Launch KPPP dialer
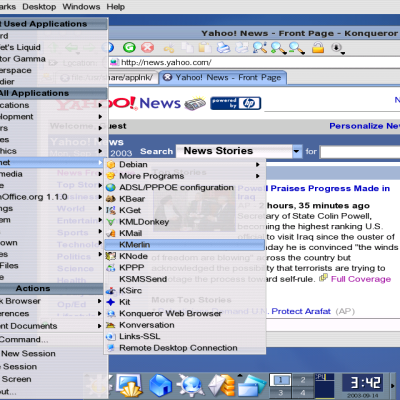This screenshot has height=400, width=400. tap(185, 268)
